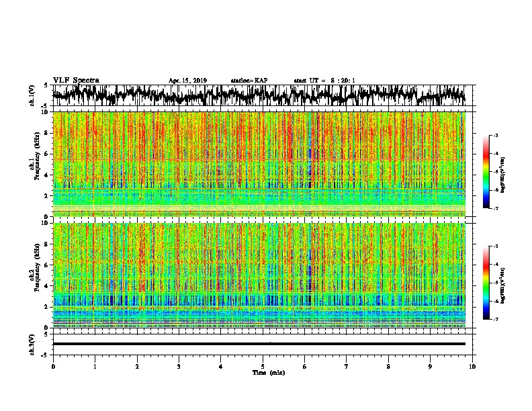Click the "Time (min)" x-axis label
This screenshot has width=532, height=411.
(269, 373)
